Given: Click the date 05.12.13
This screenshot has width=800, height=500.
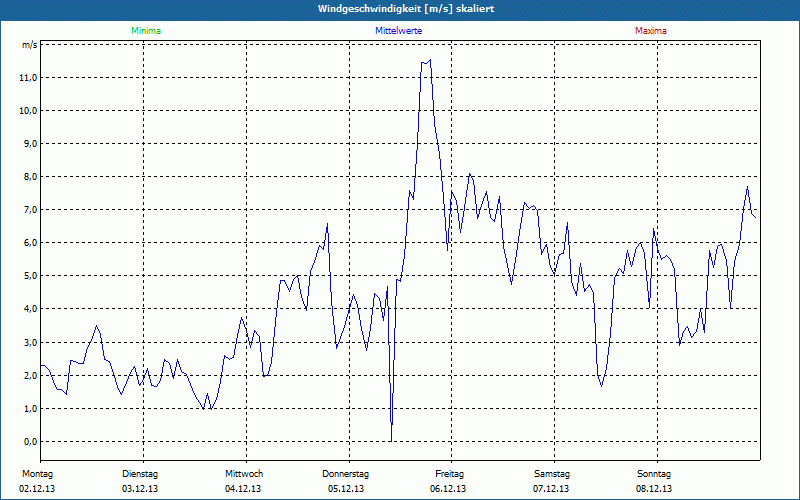Looking at the screenshot, I should click(346, 489).
